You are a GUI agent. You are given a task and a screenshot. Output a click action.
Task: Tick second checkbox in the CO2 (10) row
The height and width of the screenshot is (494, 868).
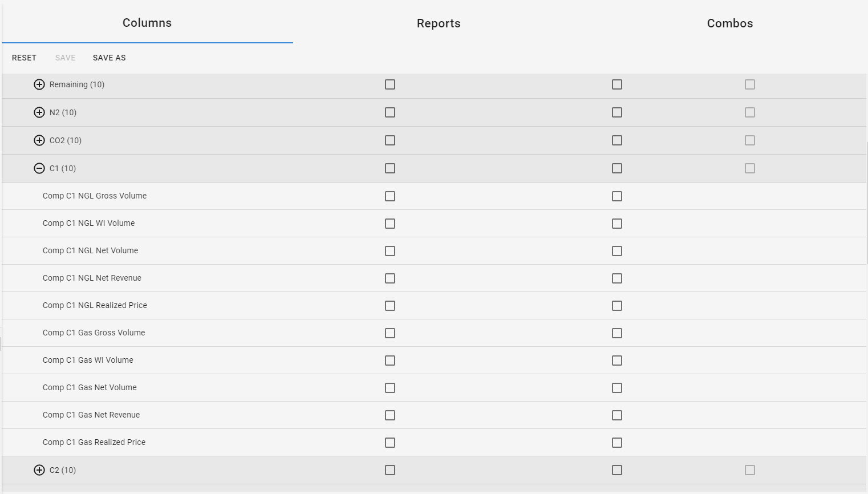[617, 140]
